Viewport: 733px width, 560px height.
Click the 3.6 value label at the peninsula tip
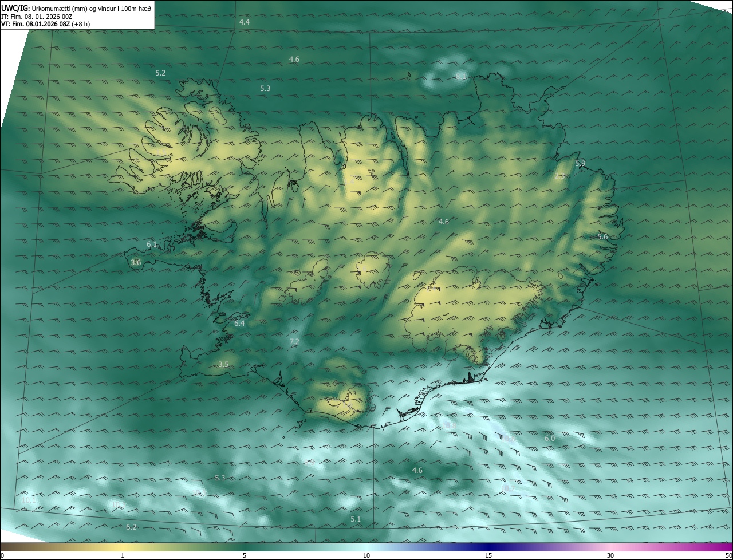pyautogui.click(x=136, y=263)
